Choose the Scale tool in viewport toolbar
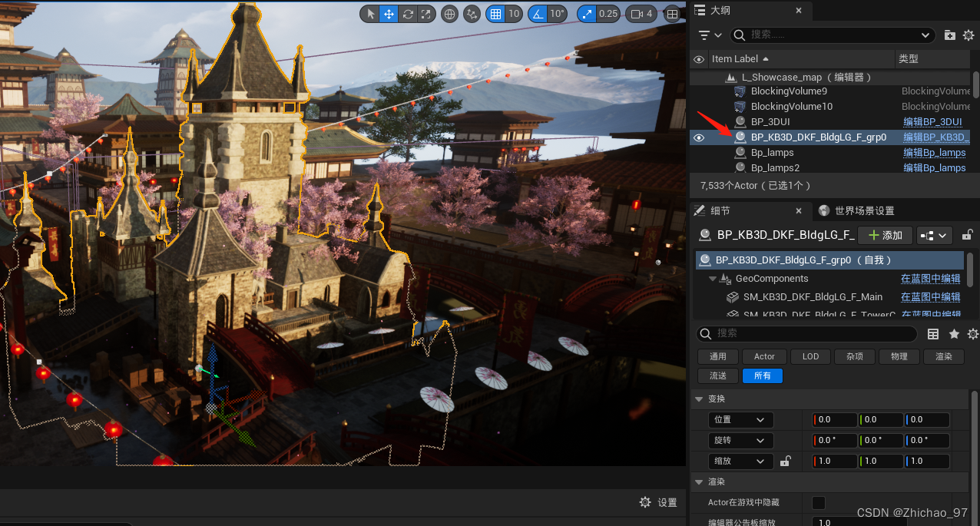 coord(425,14)
